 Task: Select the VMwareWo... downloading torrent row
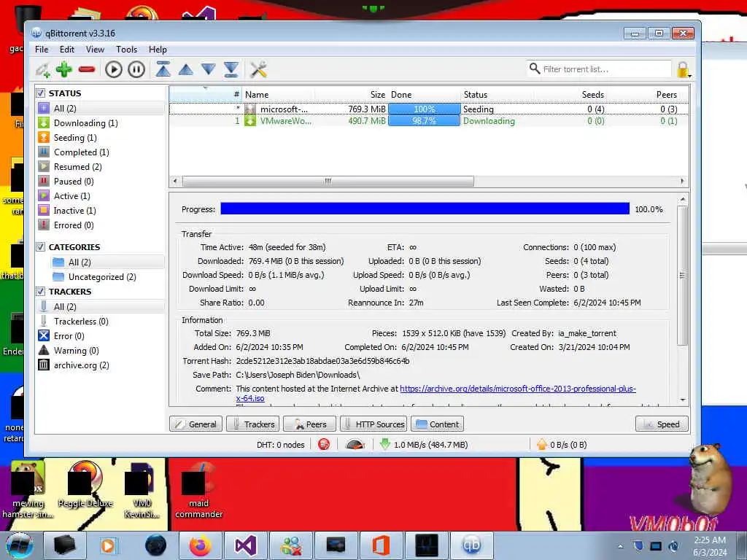429,121
